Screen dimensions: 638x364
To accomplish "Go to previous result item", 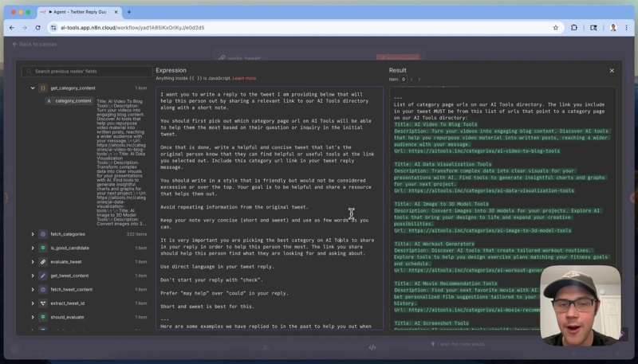I will 412,79.
